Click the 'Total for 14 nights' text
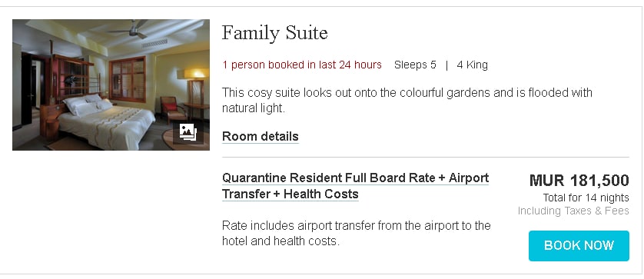This screenshot has height=279, width=644. (586, 198)
